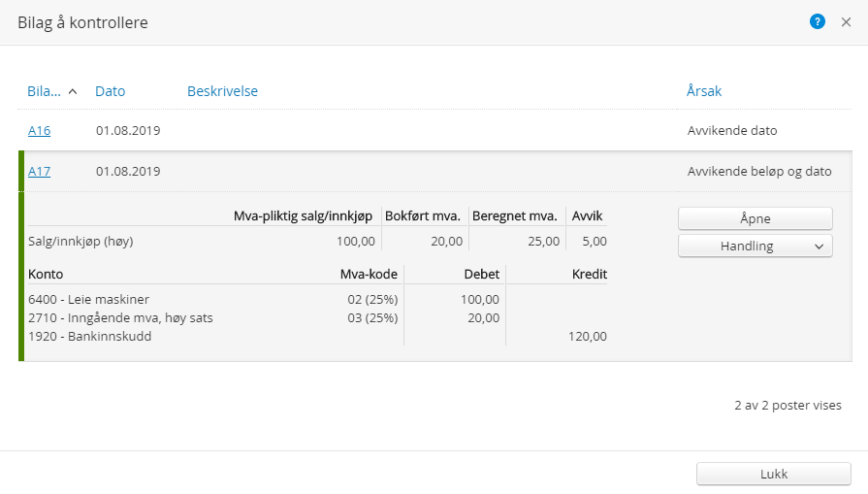The width and height of the screenshot is (868, 494).
Task: Click the Avvik value 5,00
Action: [592, 241]
